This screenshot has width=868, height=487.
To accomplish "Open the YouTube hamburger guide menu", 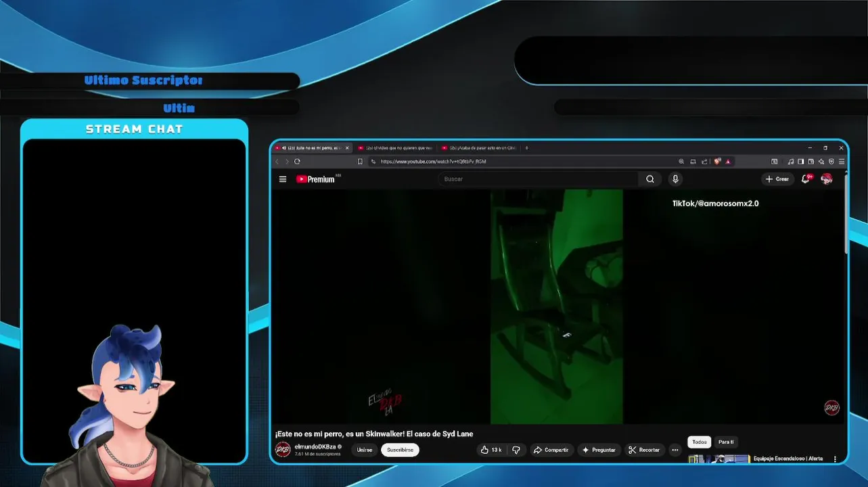I will (283, 179).
